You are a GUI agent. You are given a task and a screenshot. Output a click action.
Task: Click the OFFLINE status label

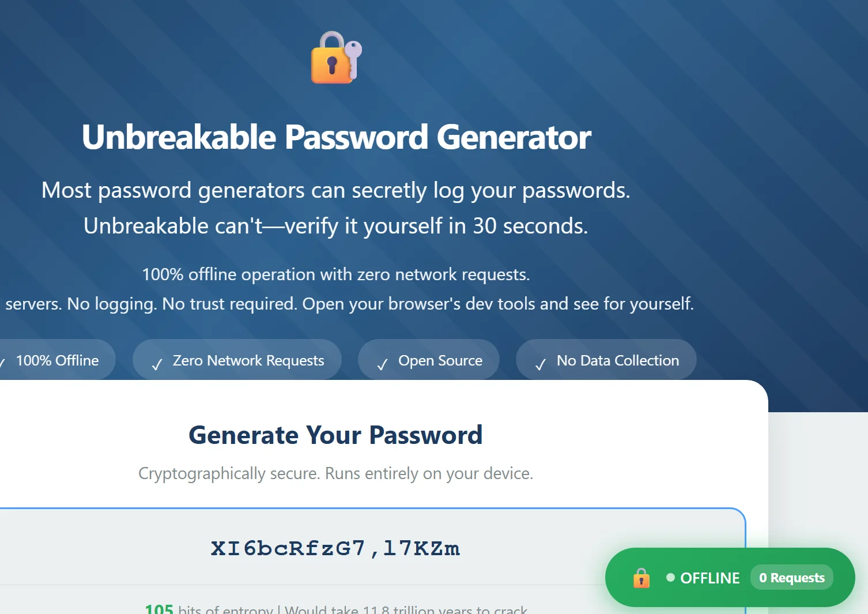tap(710, 578)
